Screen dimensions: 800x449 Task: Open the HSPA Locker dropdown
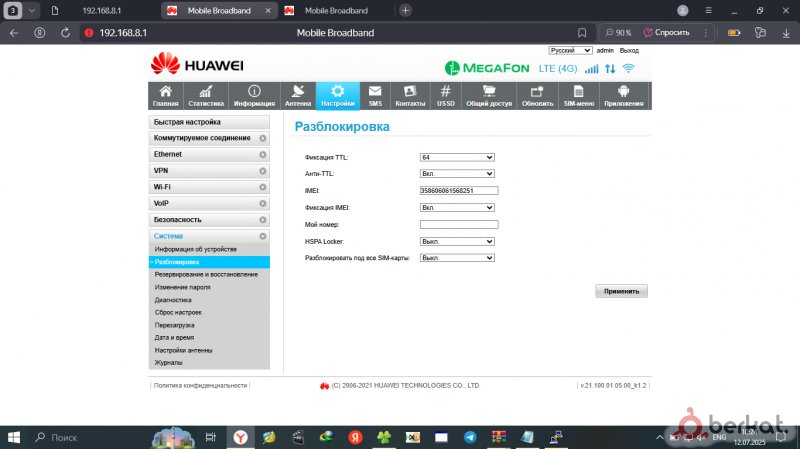(x=458, y=241)
